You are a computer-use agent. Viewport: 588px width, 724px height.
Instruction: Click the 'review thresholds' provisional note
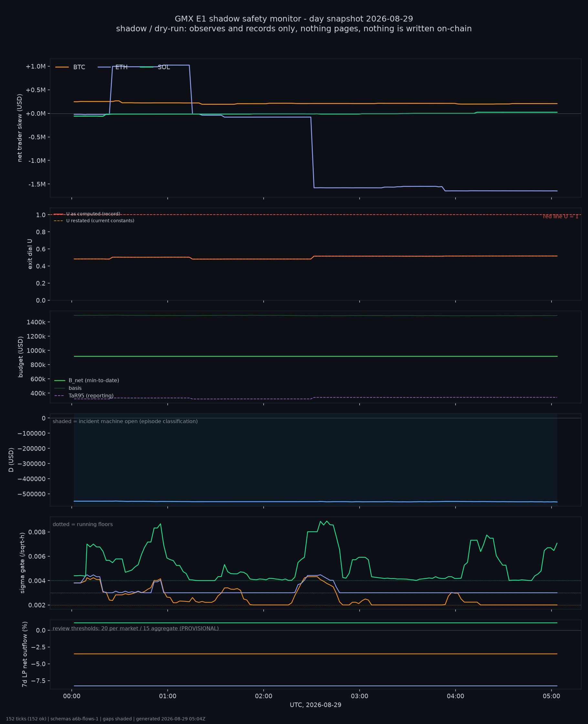coord(136,628)
